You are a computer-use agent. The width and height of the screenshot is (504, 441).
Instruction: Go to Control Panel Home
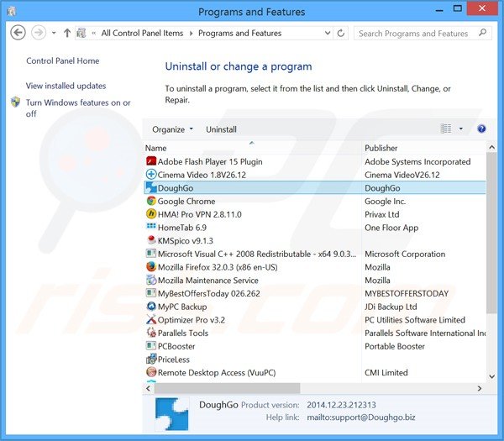tap(62, 60)
